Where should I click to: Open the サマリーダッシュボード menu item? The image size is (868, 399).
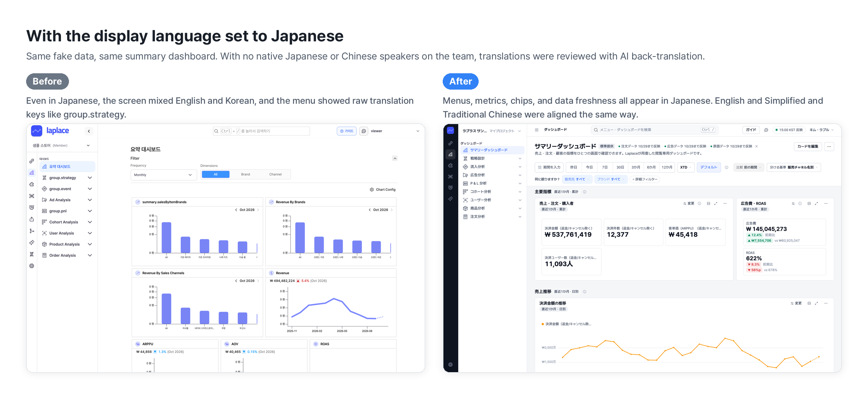[492, 150]
